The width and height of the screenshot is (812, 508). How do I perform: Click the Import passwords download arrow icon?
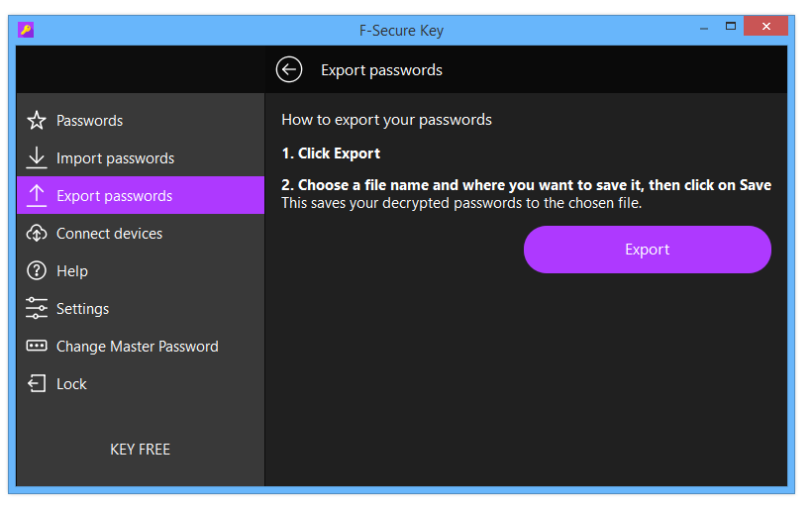click(37, 157)
